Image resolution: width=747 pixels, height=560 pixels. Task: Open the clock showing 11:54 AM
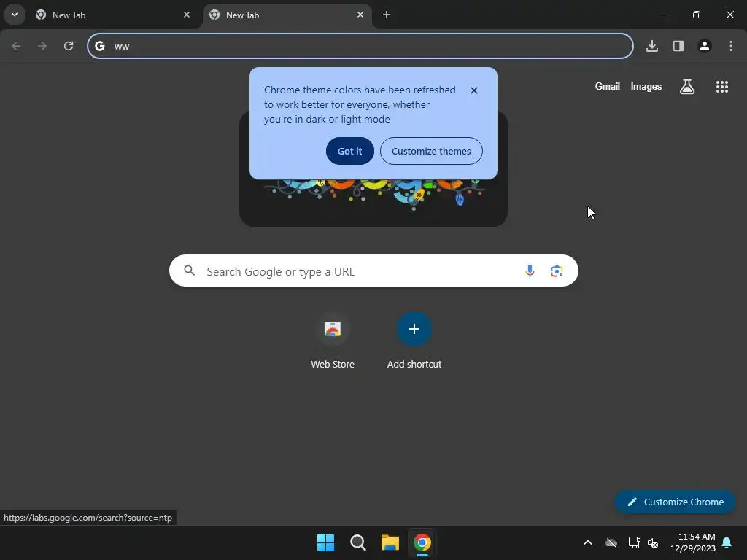pyautogui.click(x=693, y=542)
